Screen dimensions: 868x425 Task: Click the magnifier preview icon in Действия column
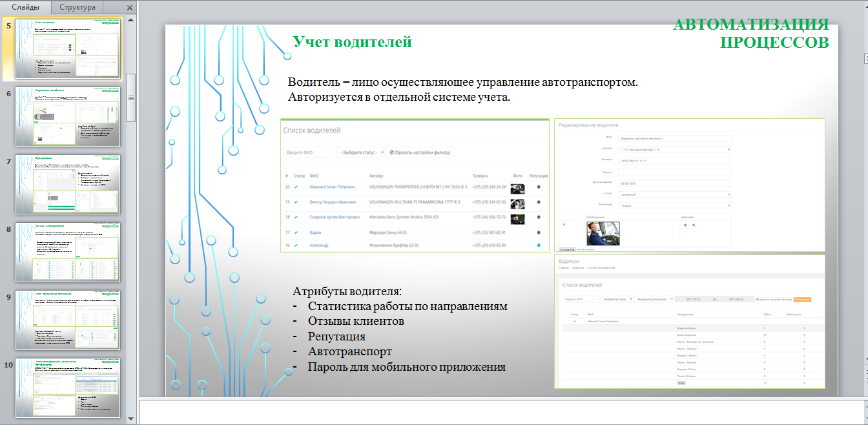pos(694,225)
